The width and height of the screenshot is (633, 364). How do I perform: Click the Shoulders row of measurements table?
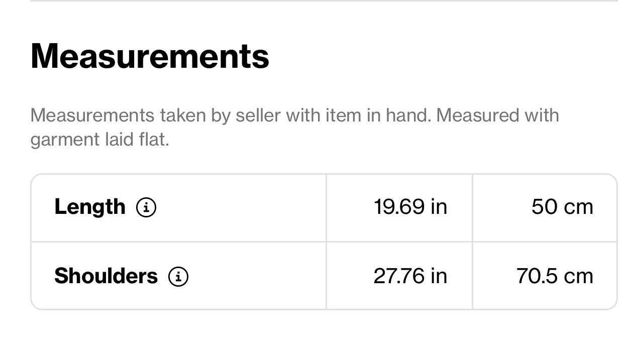coord(324,276)
